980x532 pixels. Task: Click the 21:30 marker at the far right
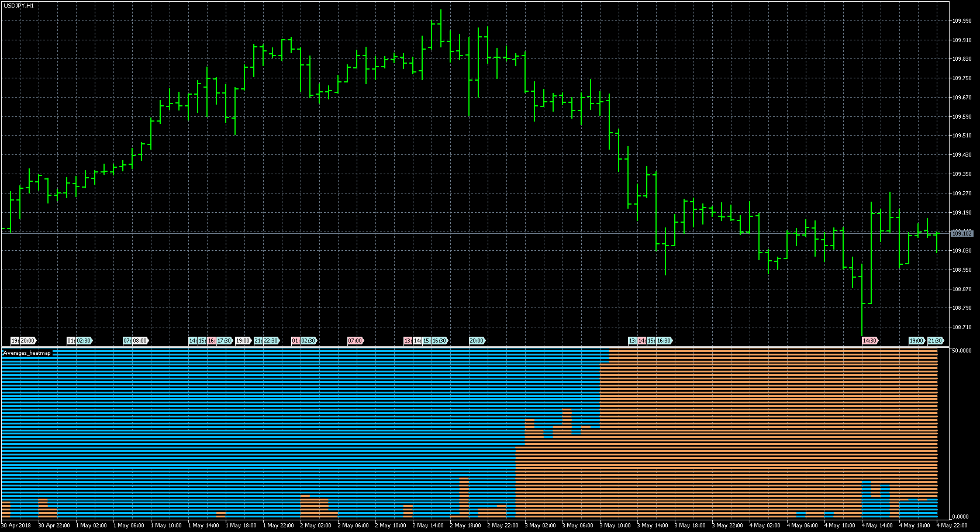(936, 340)
